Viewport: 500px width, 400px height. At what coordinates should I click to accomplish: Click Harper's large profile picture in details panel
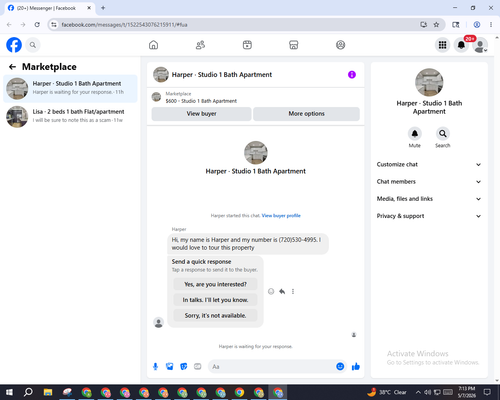coord(429,82)
